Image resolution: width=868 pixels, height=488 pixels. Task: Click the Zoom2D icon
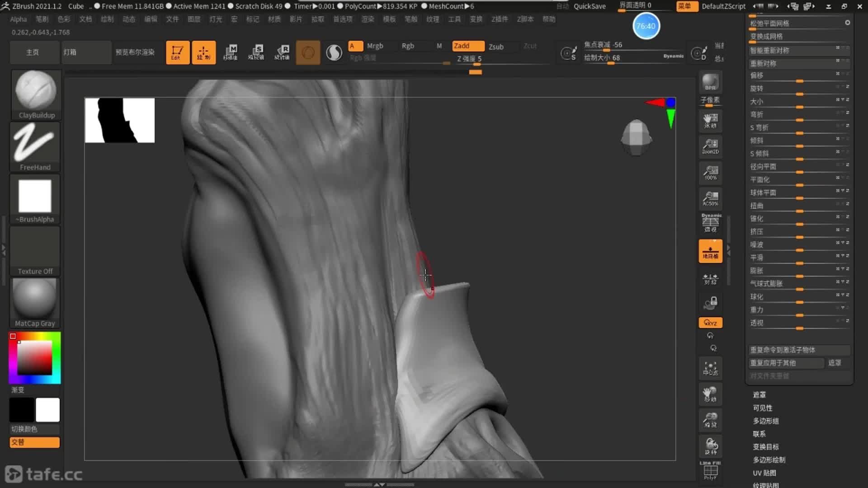click(710, 146)
